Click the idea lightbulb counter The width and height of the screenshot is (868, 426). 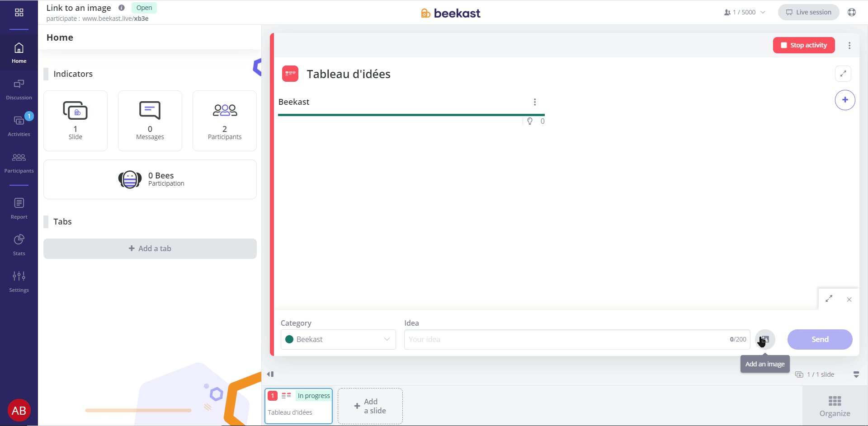click(536, 121)
